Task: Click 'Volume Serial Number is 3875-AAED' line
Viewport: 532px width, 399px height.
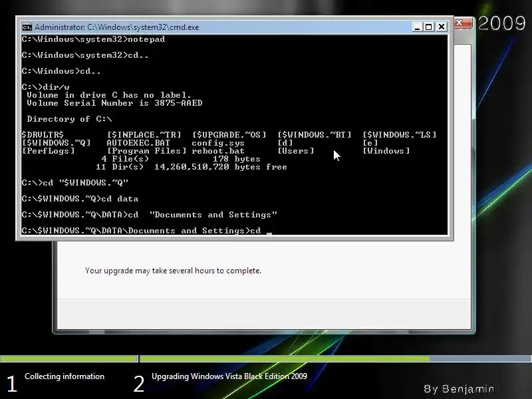Action: (x=114, y=103)
